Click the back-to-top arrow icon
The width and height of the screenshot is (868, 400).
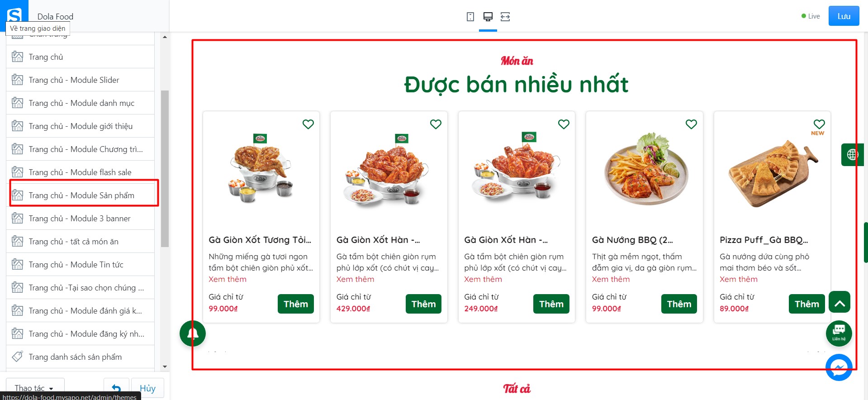tap(840, 302)
